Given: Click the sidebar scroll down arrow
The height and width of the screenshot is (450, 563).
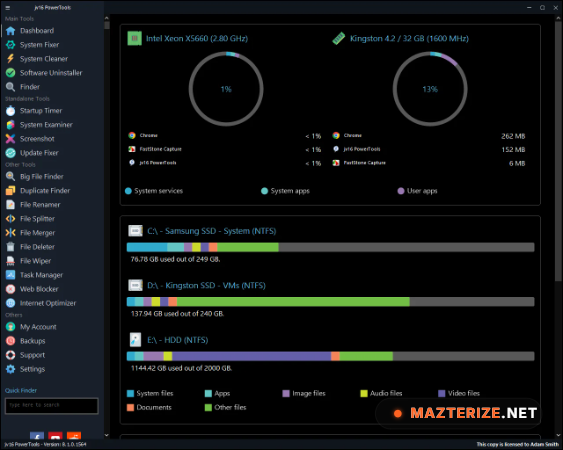Looking at the screenshot, I should coord(107,435).
